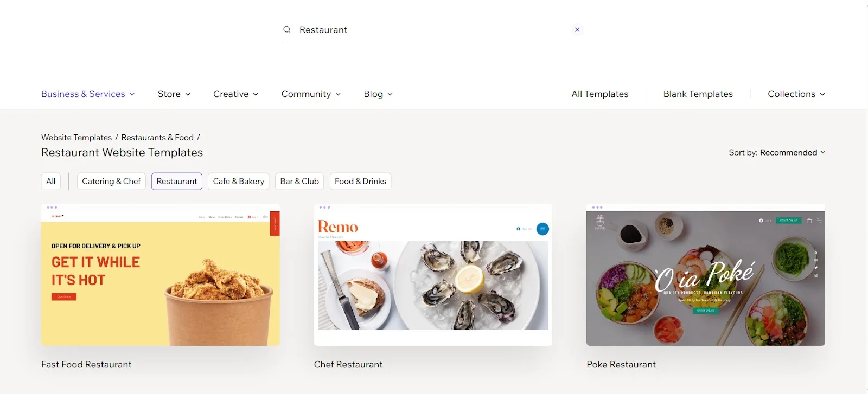Viewport: 868px width, 394px height.
Task: Toggle the Catering & Chef filter
Action: [x=111, y=181]
